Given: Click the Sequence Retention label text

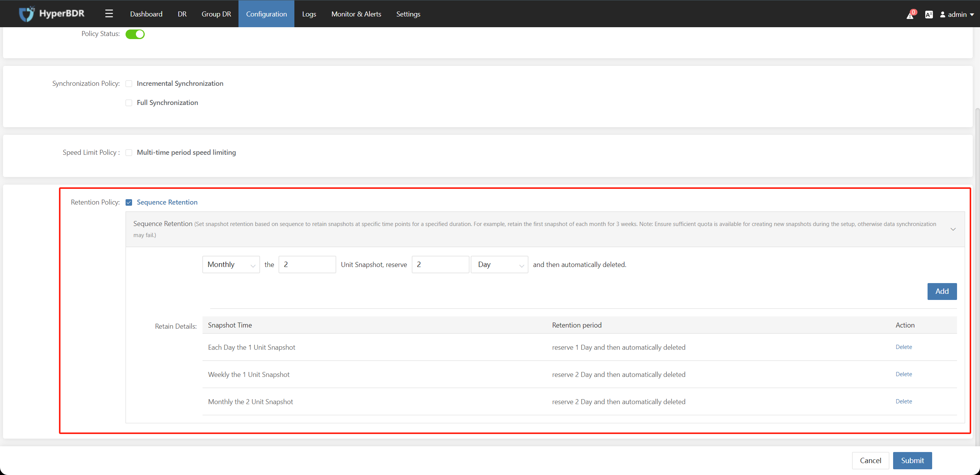Looking at the screenshot, I should click(167, 202).
